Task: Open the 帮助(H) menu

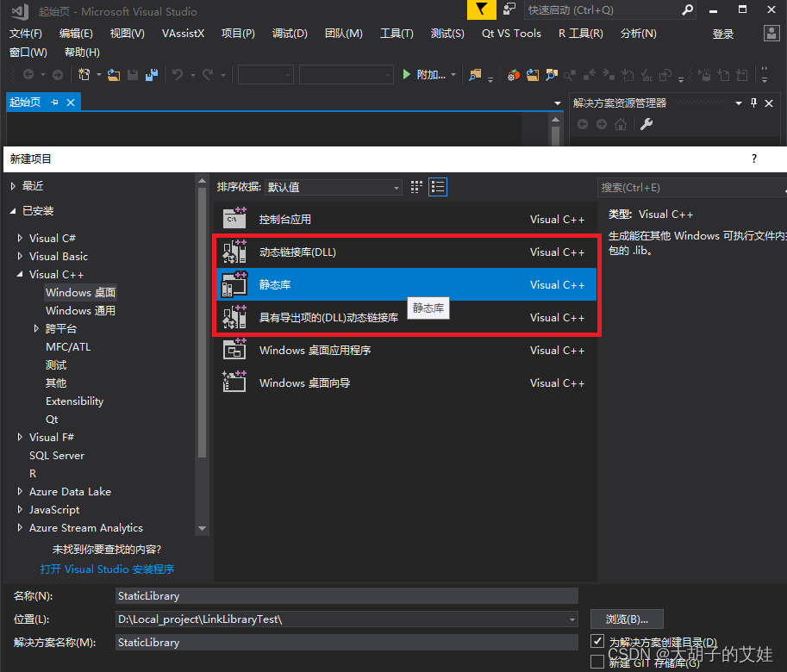Action: pyautogui.click(x=82, y=53)
